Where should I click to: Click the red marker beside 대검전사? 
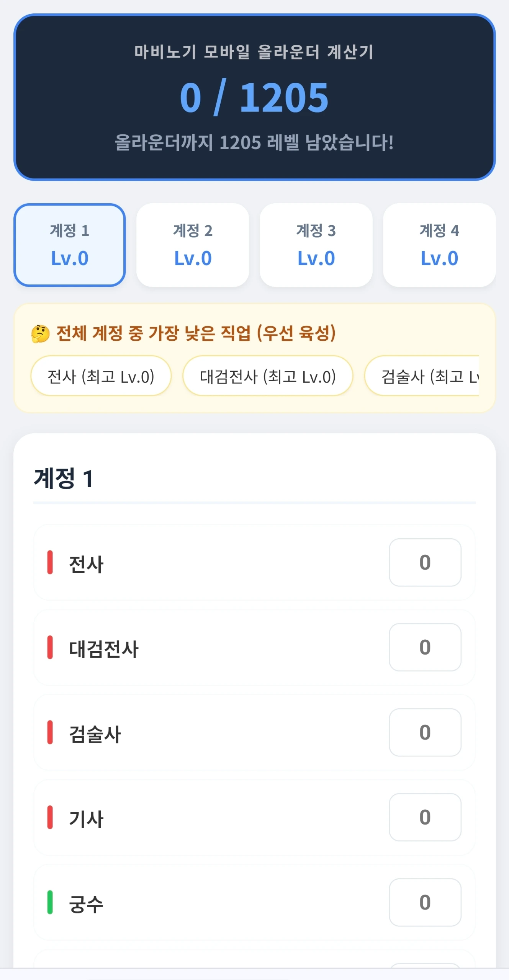pyautogui.click(x=50, y=647)
